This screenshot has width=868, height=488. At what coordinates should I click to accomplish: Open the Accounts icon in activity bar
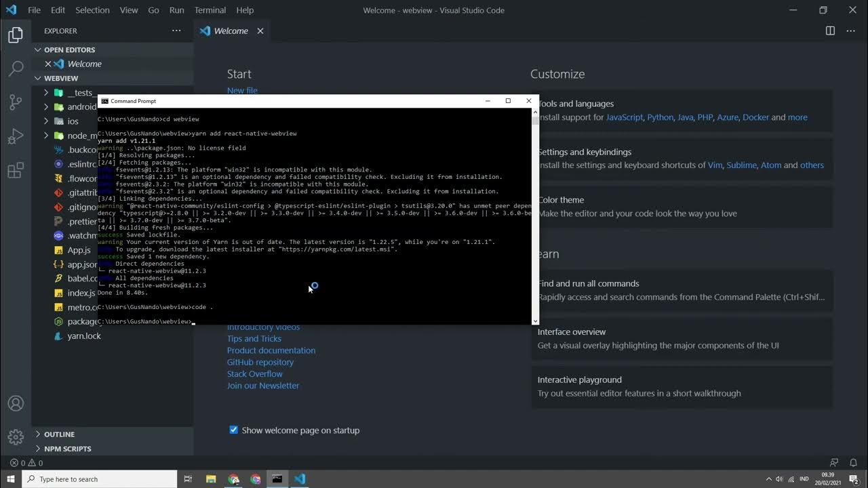tap(16, 404)
